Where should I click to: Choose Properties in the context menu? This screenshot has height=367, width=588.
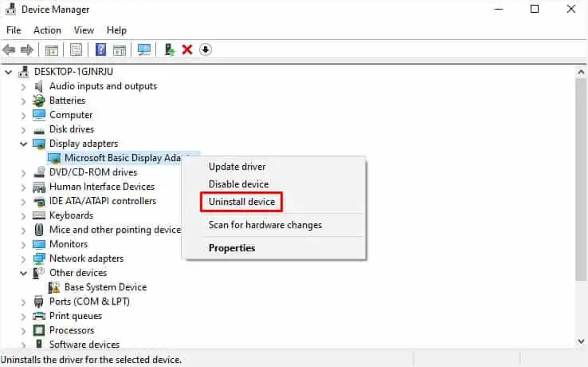pyautogui.click(x=232, y=248)
